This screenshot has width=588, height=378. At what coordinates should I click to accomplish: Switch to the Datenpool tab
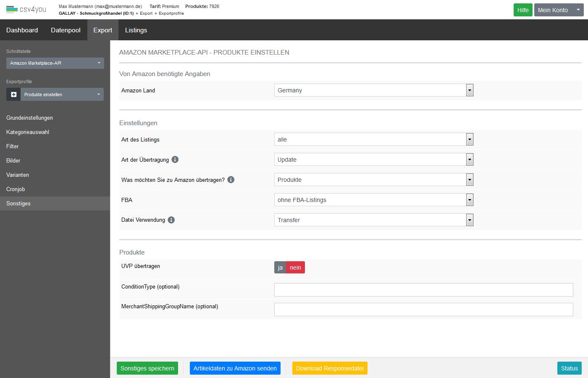coord(66,30)
